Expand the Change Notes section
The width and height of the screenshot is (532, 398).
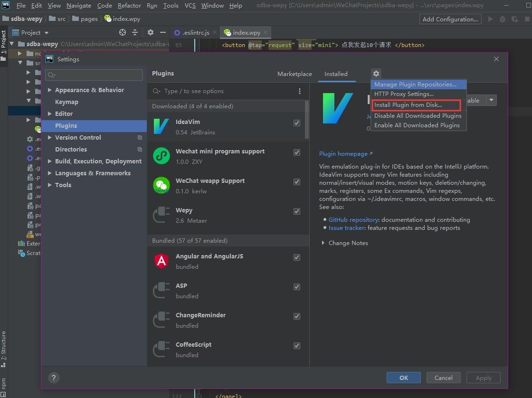click(323, 243)
